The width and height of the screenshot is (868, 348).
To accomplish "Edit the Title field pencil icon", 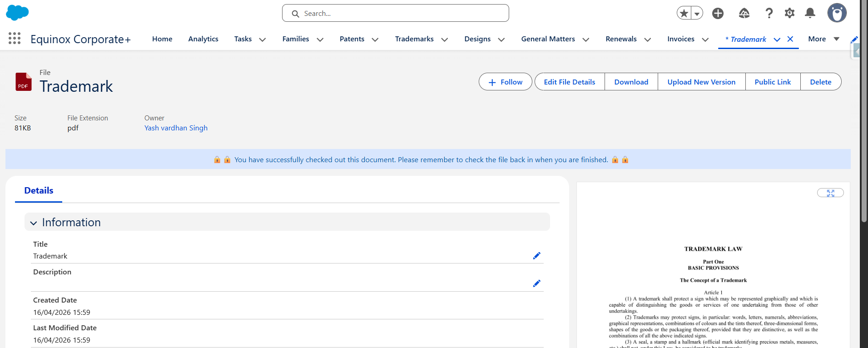I will pos(536,256).
